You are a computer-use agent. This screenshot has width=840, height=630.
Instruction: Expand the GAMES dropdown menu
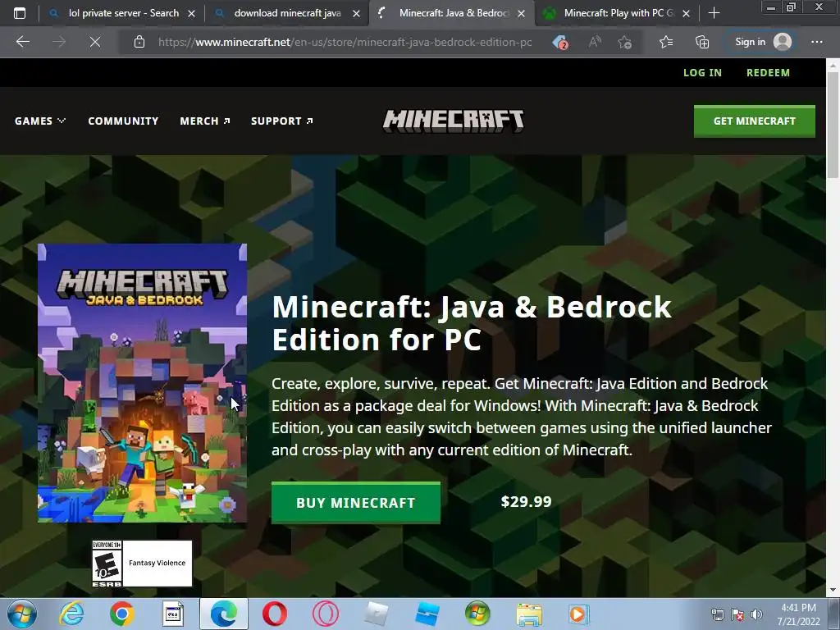coord(40,121)
